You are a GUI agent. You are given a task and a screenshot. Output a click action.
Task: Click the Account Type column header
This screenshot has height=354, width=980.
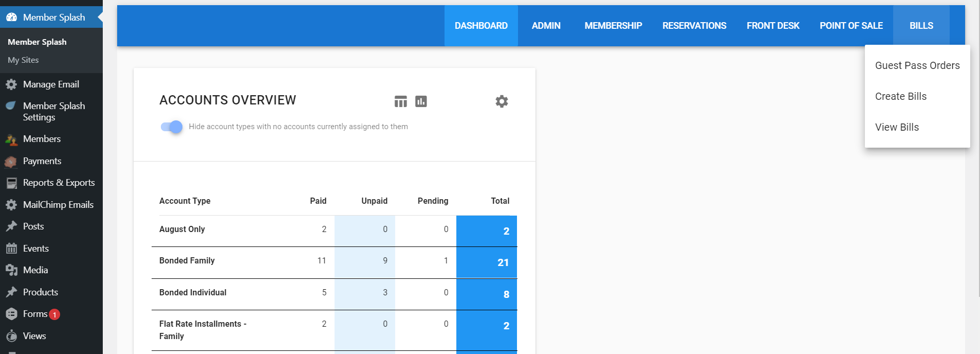click(x=185, y=201)
